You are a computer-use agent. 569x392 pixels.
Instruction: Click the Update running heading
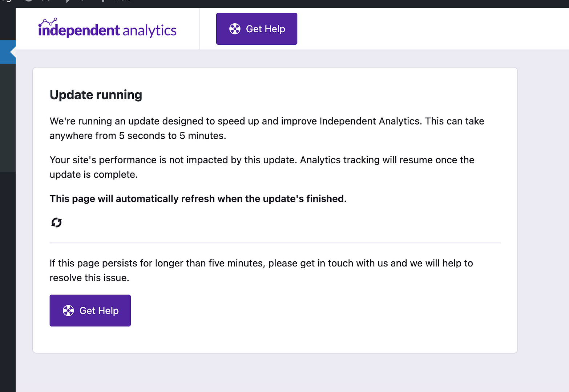click(96, 95)
